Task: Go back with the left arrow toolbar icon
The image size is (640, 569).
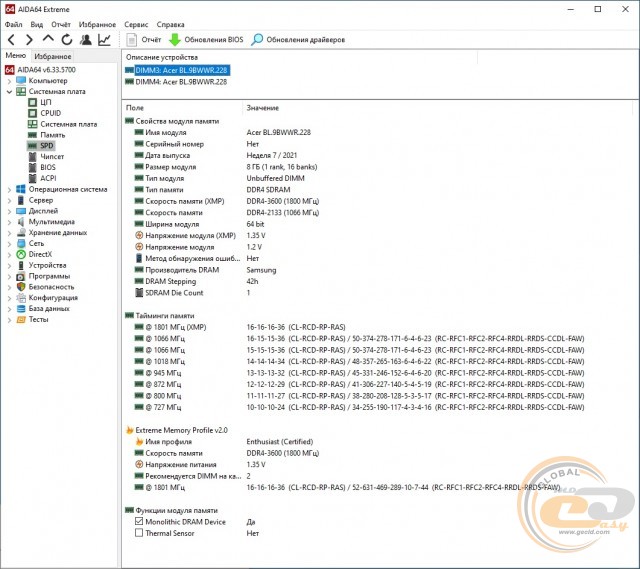Action: pos(11,40)
